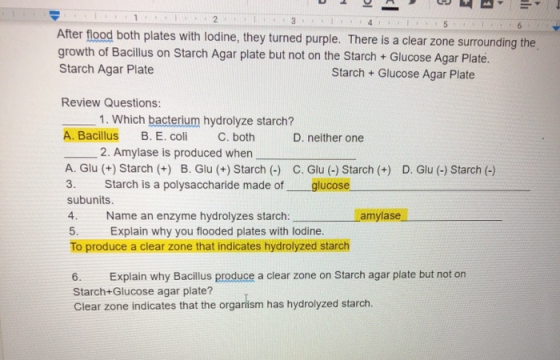Click "Explain why you flooded plates with Iodine."
Screen dimensions: 560x360
click(x=217, y=231)
